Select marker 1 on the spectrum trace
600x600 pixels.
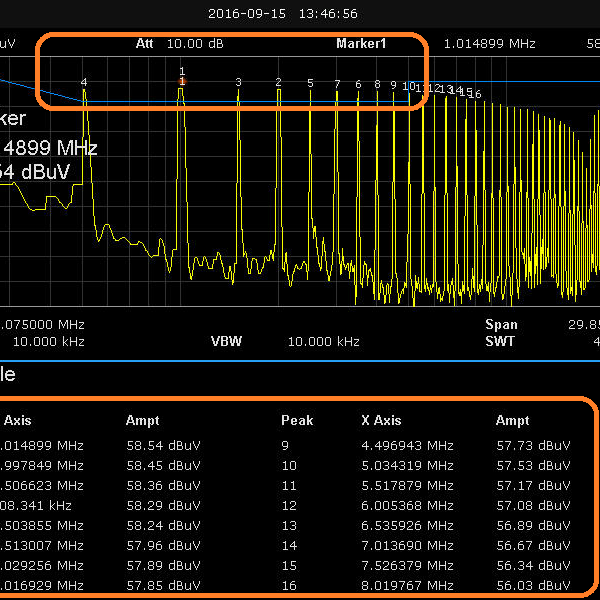pyautogui.click(x=182, y=79)
